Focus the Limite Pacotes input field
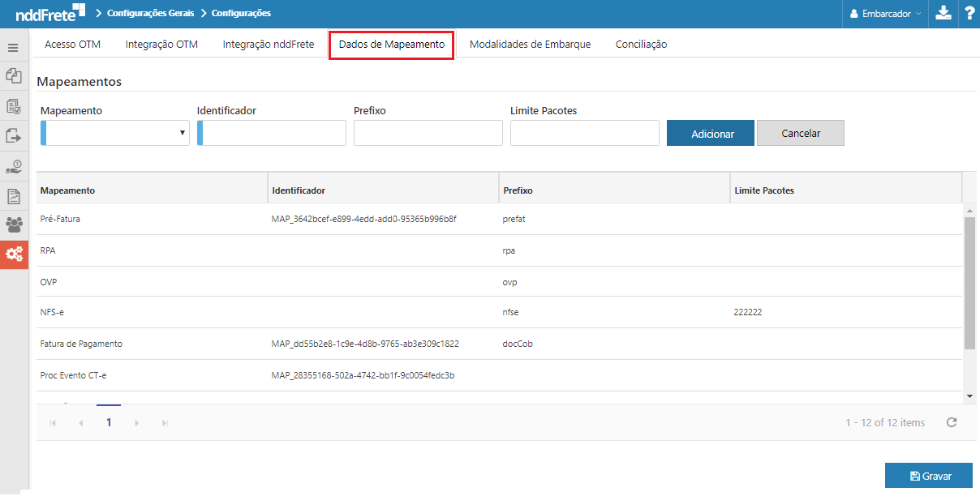This screenshot has width=980, height=496. point(584,133)
